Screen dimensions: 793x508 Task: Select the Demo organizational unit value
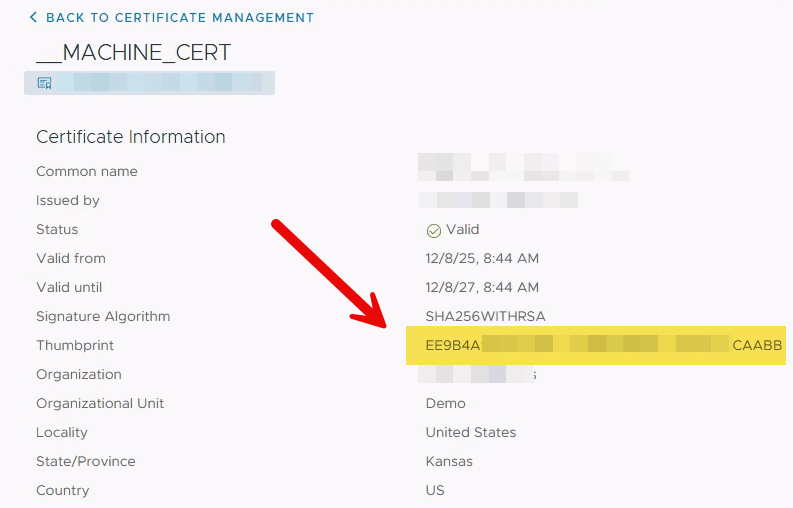tap(446, 404)
